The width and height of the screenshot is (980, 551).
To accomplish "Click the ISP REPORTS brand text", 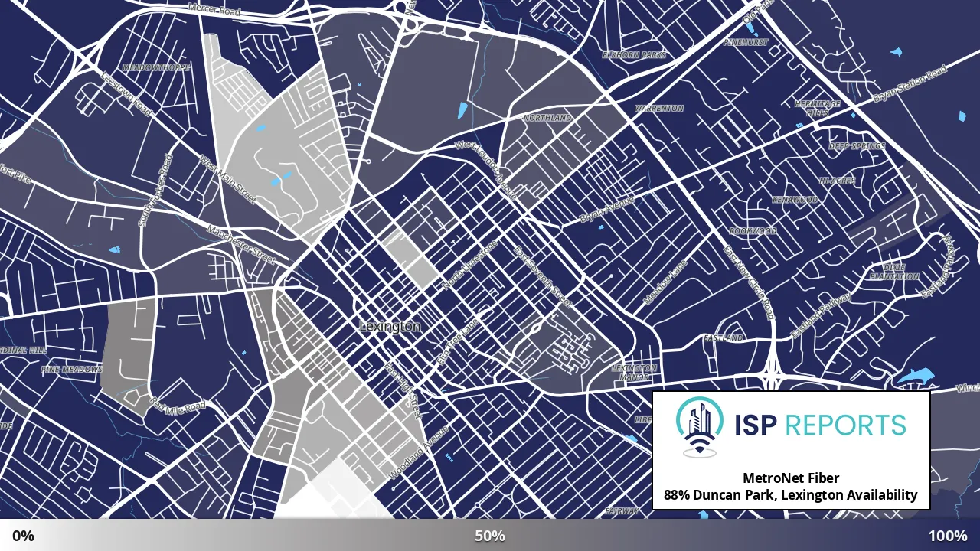I will 820,425.
